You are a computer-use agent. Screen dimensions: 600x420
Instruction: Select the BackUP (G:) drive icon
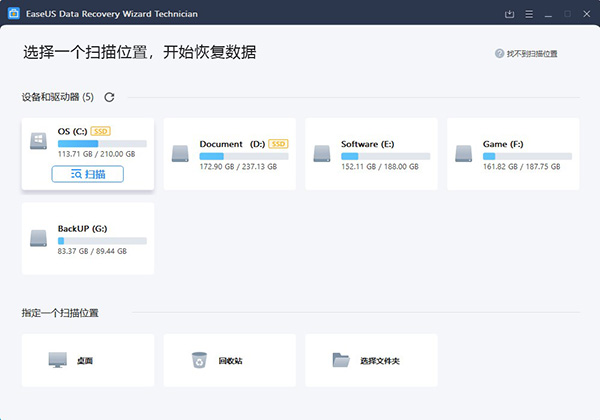tap(38, 238)
